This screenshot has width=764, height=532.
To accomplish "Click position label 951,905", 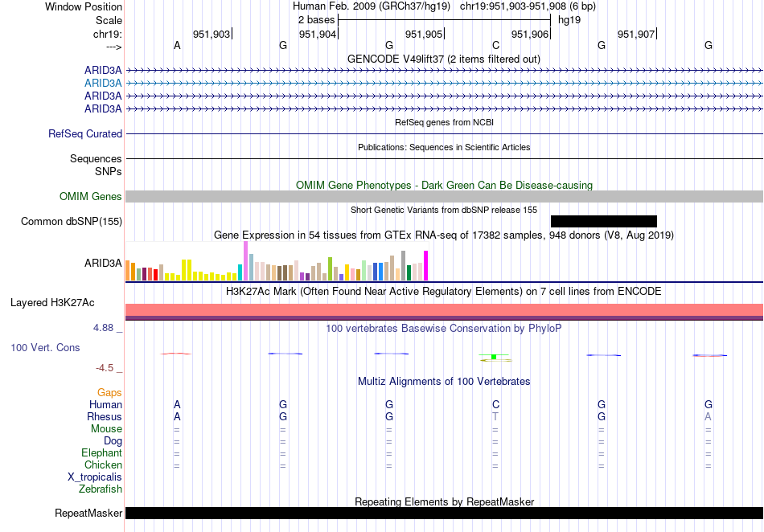I will [424, 34].
